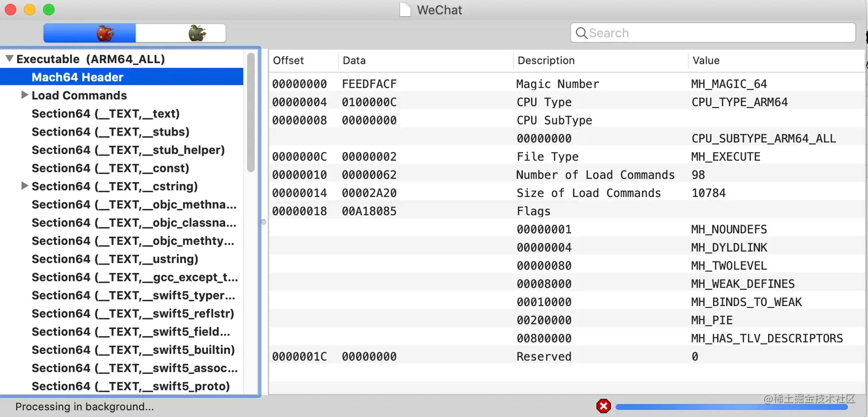Click the 0100000C data cell

(x=369, y=102)
